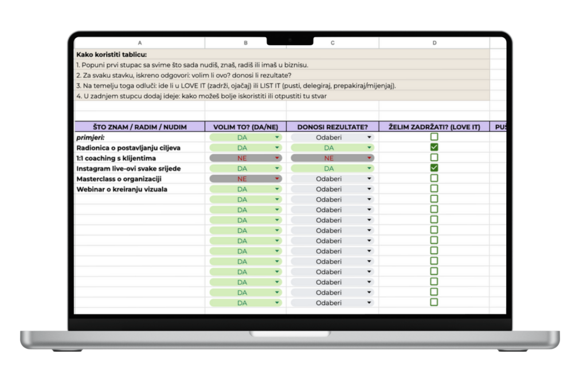Tick the 1:1 coaching s klijentima checkbox
The height and width of the screenshot is (392, 587).
434,158
